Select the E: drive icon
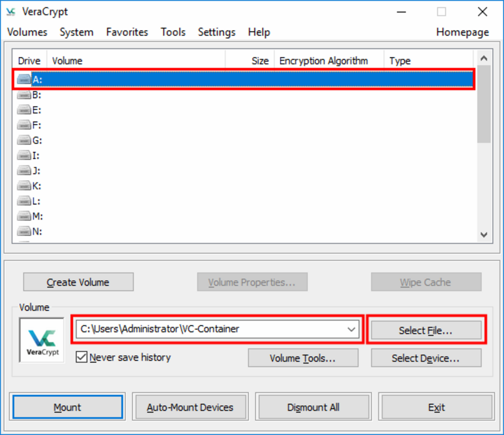This screenshot has width=504, height=435. tap(24, 110)
